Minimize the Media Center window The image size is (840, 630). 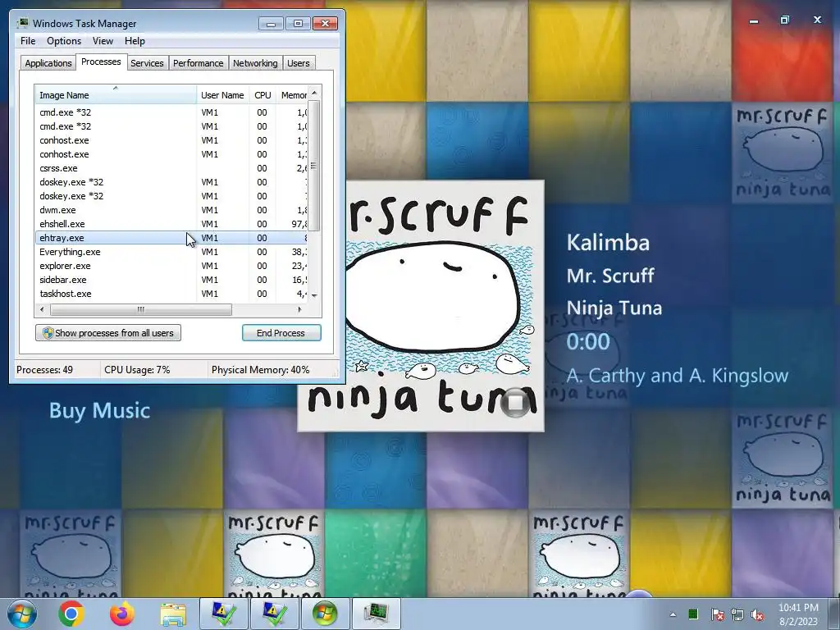point(754,21)
